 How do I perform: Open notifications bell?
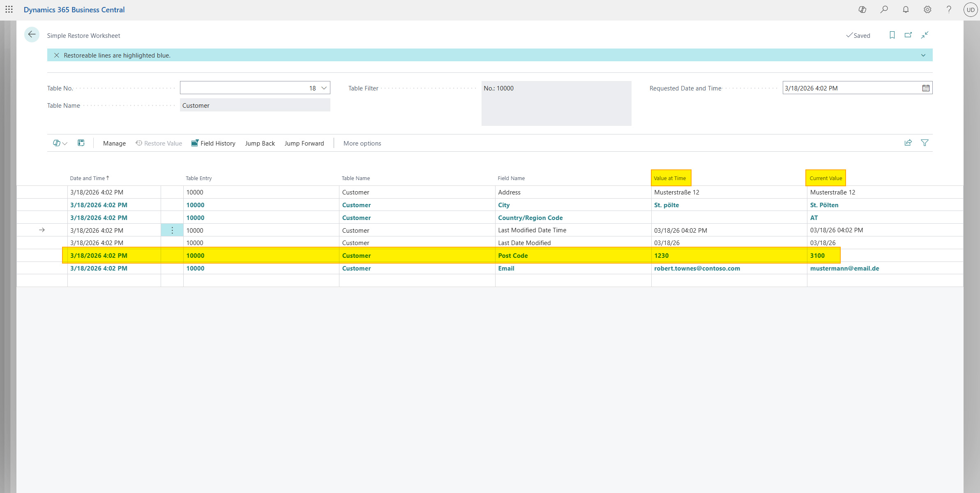coord(906,9)
